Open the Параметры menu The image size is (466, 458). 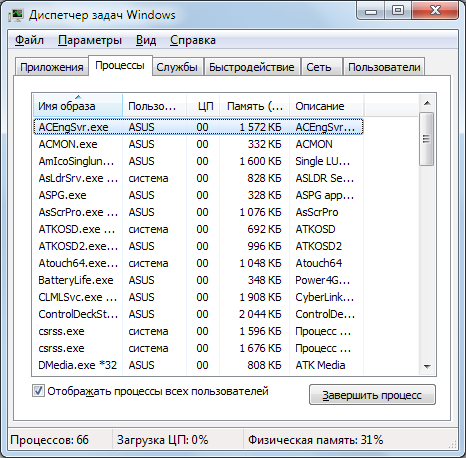coord(90,40)
